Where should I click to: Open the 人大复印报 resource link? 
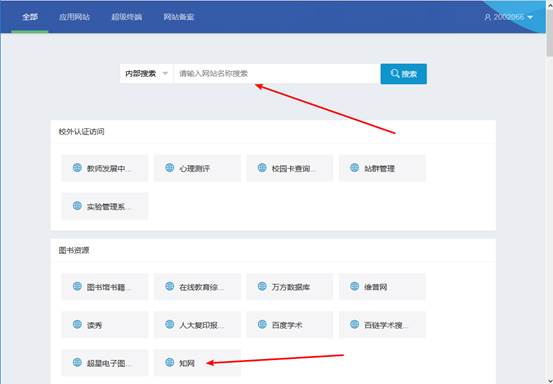pos(198,325)
